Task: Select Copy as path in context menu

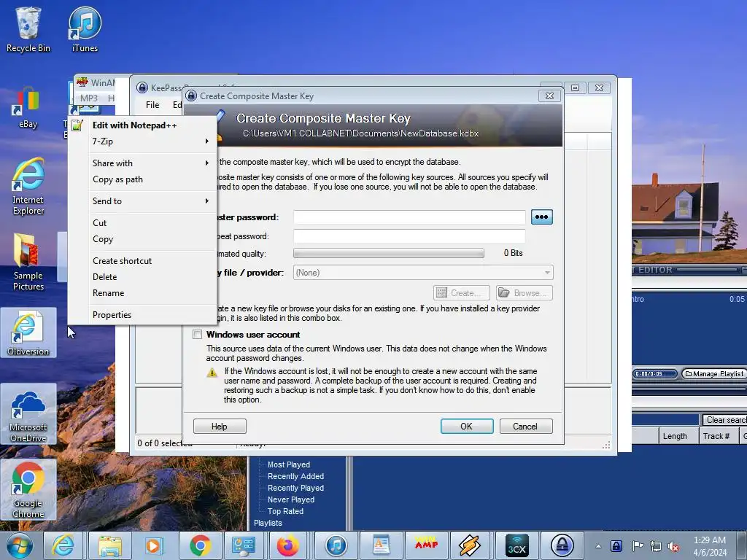Action: pyautogui.click(x=143, y=179)
